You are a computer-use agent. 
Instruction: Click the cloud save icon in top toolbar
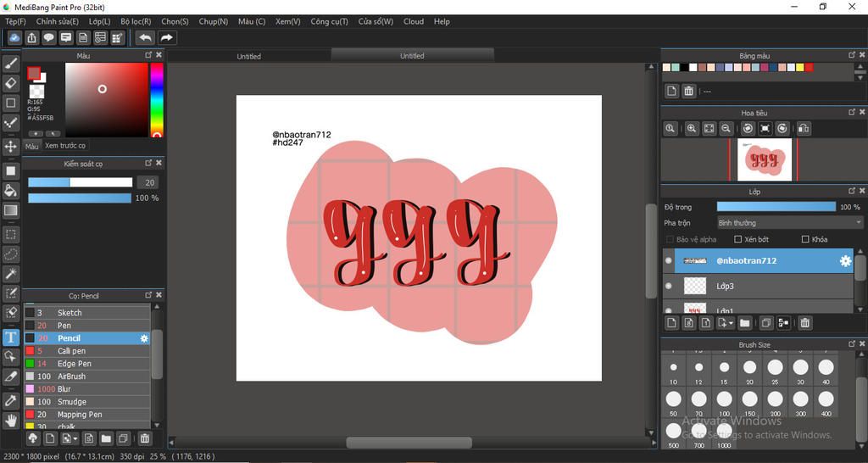pyautogui.click(x=15, y=37)
